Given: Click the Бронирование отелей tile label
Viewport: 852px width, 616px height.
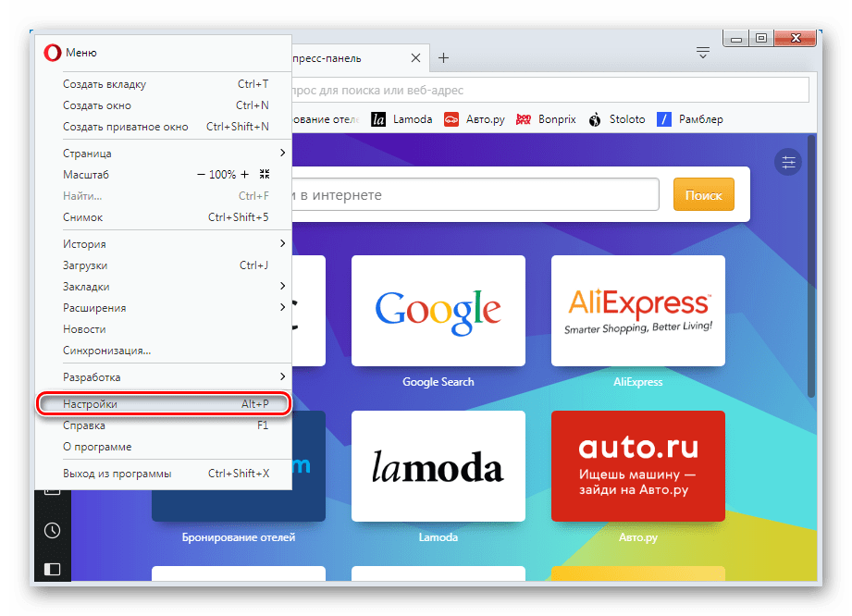Looking at the screenshot, I should 239,537.
